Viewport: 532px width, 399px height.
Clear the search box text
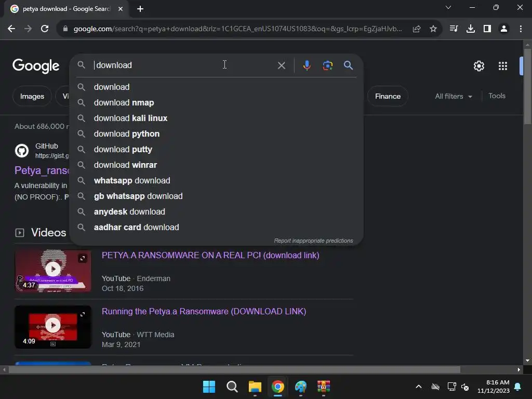coord(282,65)
